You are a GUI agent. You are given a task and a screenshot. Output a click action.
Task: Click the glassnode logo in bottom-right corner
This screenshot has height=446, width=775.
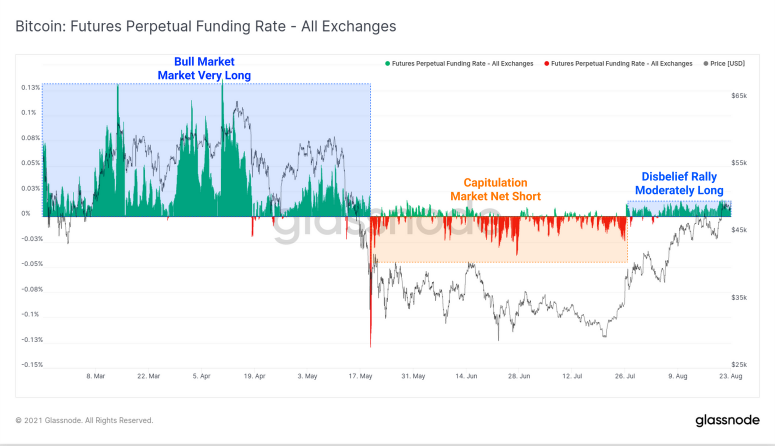coord(727,420)
